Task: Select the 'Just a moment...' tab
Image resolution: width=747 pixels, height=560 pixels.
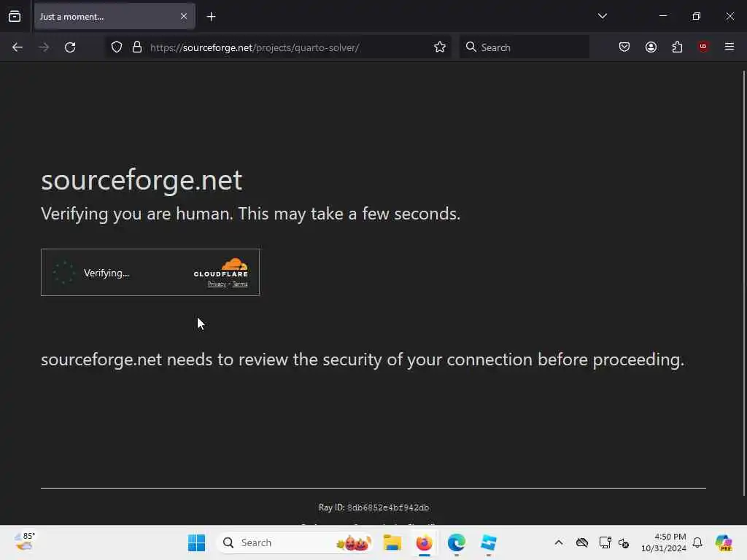Action: 115,16
